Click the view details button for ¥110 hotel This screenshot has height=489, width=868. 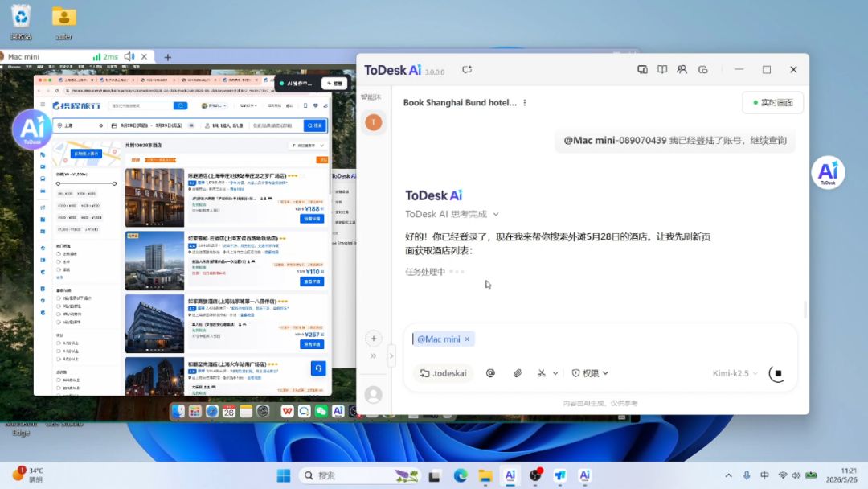[312, 281]
